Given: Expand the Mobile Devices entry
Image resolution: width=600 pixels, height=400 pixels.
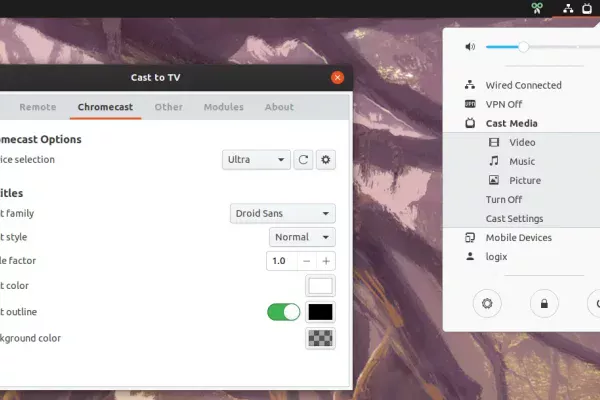Looking at the screenshot, I should pyautogui.click(x=522, y=238).
